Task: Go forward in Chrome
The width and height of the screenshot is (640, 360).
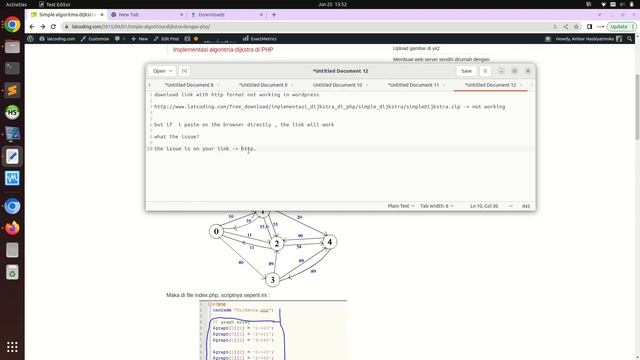Action: coord(42,27)
